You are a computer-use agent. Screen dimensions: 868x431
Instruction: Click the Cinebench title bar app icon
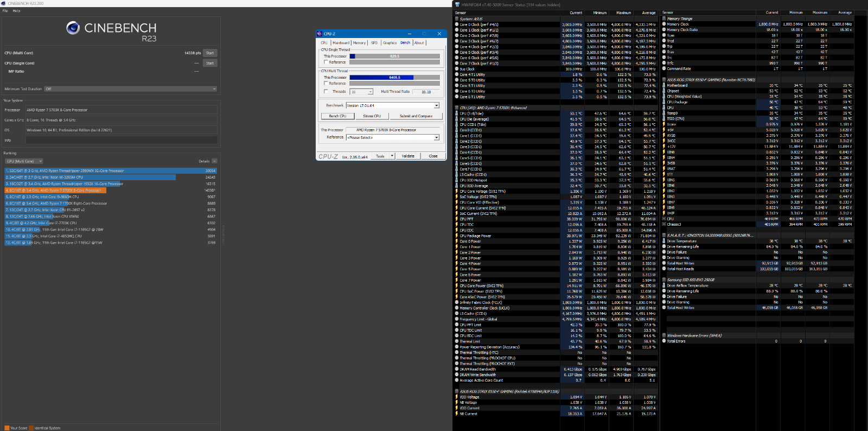4,3
